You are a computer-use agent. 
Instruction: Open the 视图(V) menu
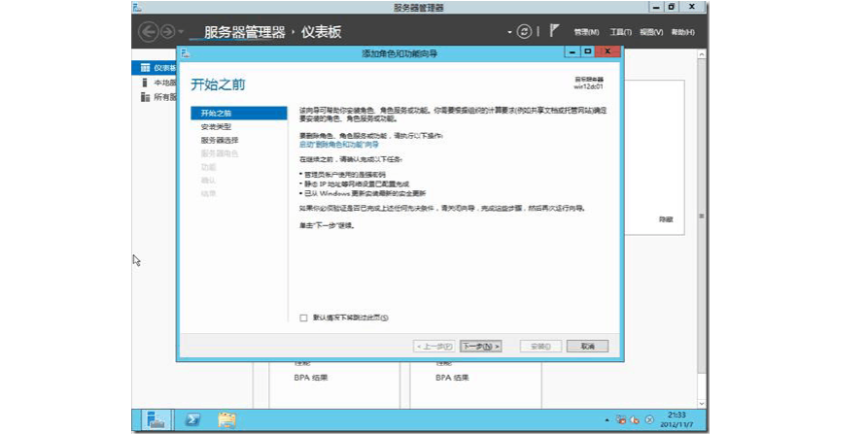[651, 32]
